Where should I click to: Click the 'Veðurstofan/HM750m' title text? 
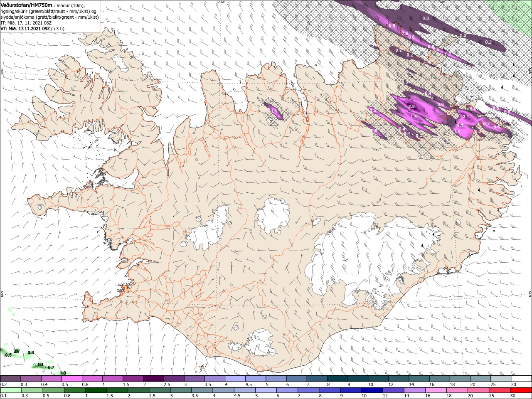point(27,5)
